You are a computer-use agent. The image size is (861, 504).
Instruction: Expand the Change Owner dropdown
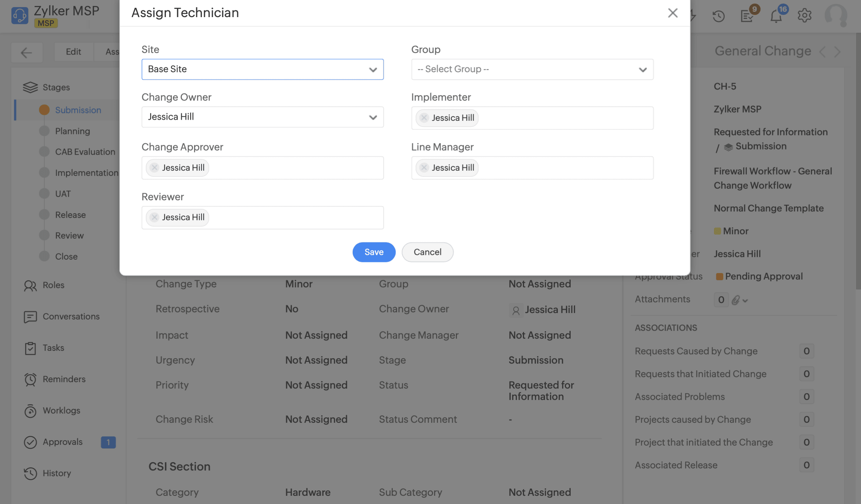click(x=263, y=117)
